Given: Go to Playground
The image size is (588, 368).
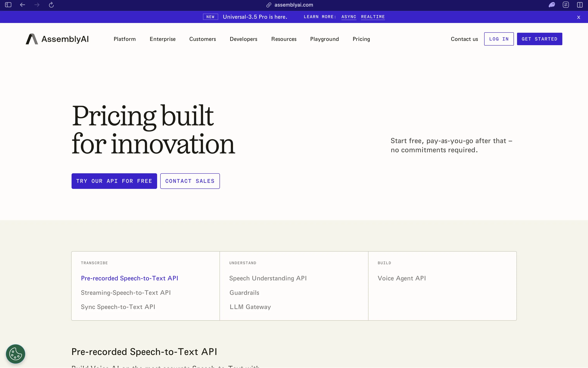Looking at the screenshot, I should (324, 39).
